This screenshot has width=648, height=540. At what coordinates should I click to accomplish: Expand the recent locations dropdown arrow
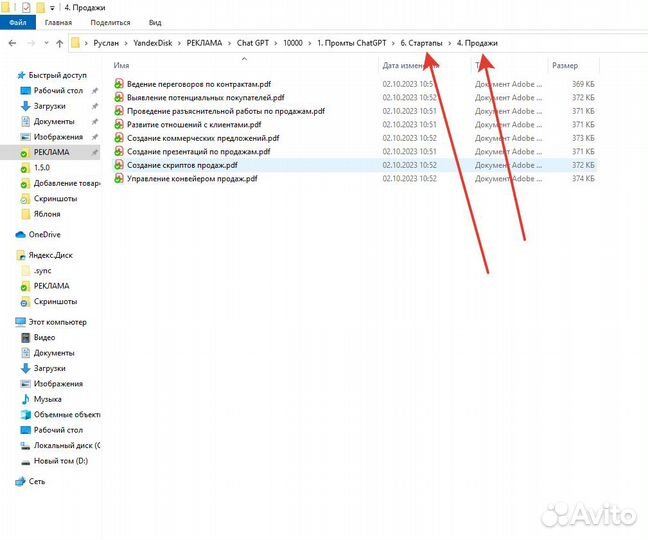[46, 43]
